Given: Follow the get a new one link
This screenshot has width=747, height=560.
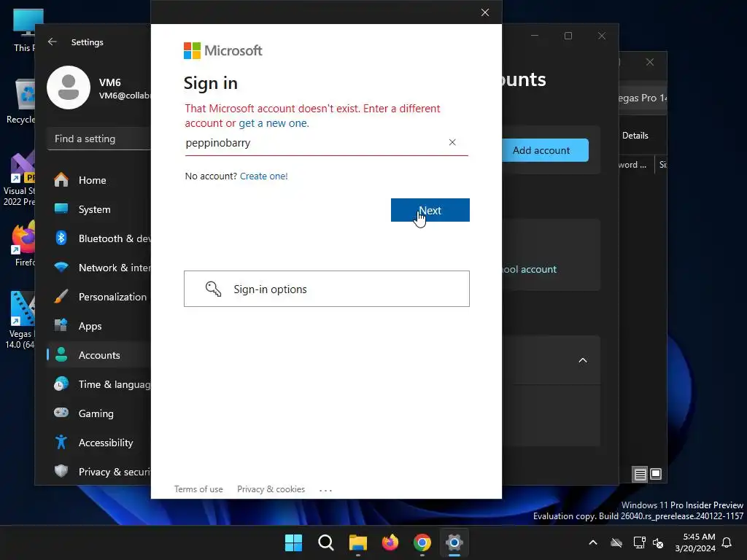Looking at the screenshot, I should pyautogui.click(x=273, y=123).
